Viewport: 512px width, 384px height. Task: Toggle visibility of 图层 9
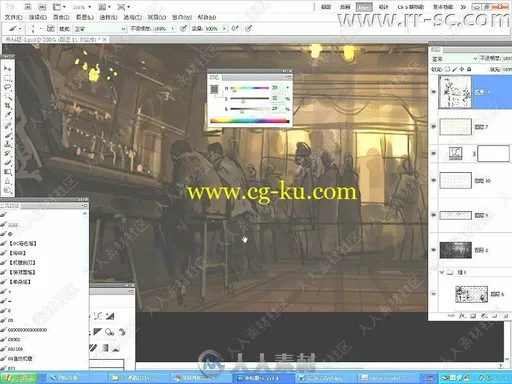click(x=433, y=215)
